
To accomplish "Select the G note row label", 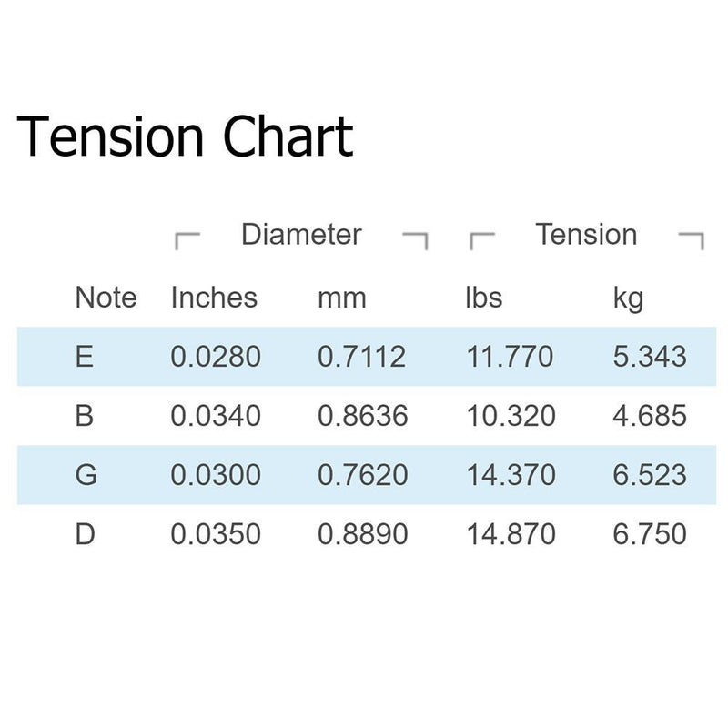I will point(86,474).
